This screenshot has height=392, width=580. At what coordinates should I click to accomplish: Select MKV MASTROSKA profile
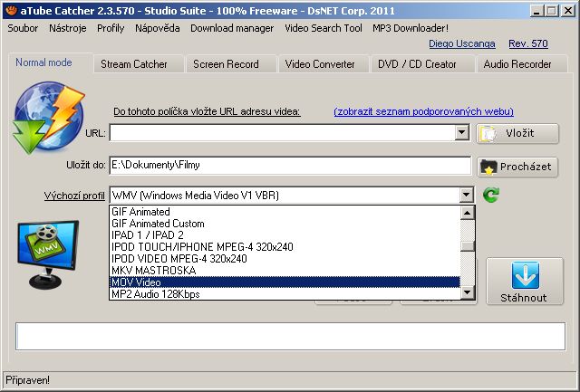(285, 271)
